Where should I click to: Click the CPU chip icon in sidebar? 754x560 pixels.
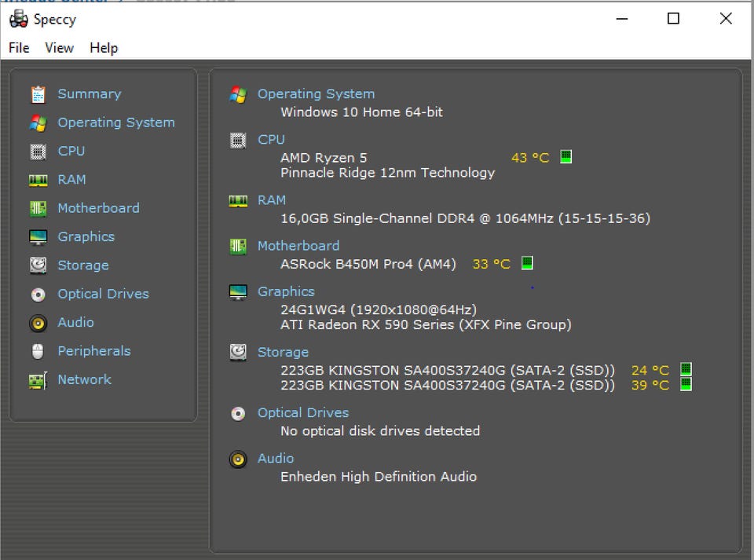click(x=38, y=151)
